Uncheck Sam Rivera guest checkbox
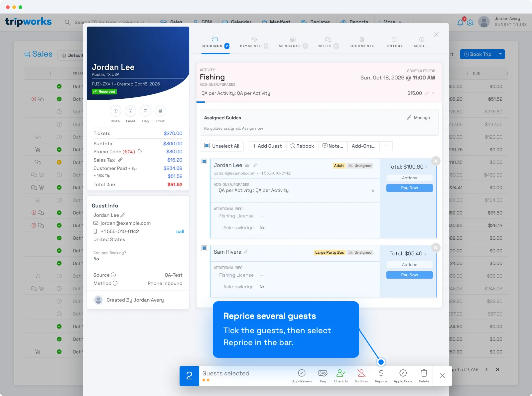The image size is (532, 396). click(x=204, y=248)
